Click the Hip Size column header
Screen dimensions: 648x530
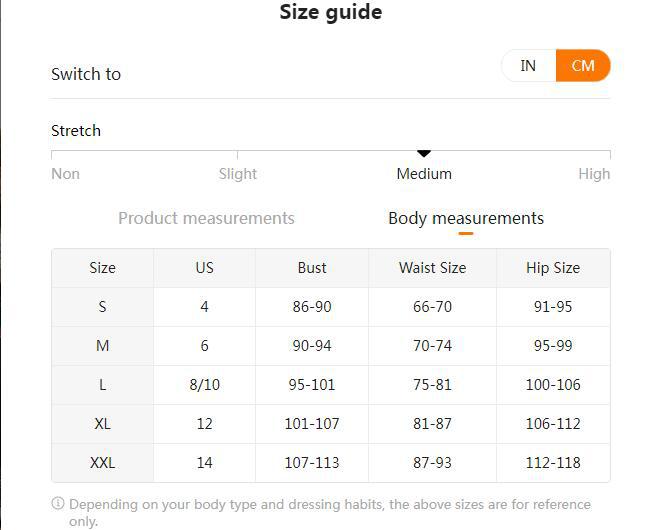[x=553, y=268]
